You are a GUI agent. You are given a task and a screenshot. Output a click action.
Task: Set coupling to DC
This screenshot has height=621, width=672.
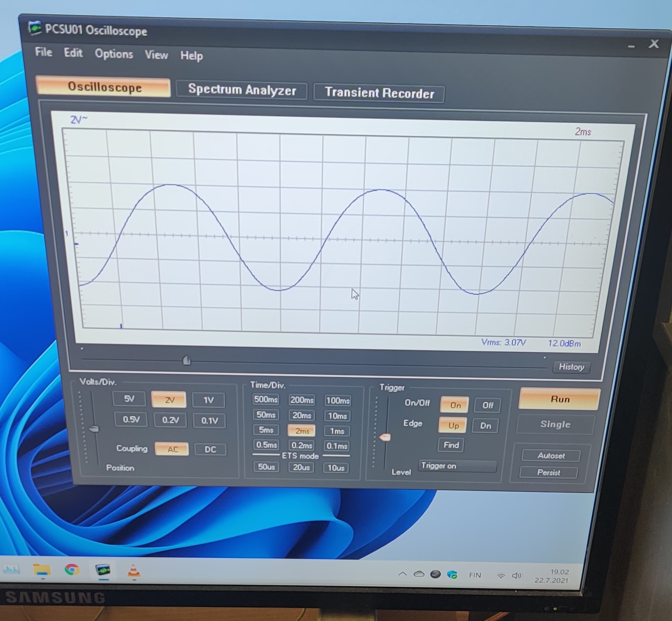pyautogui.click(x=210, y=450)
